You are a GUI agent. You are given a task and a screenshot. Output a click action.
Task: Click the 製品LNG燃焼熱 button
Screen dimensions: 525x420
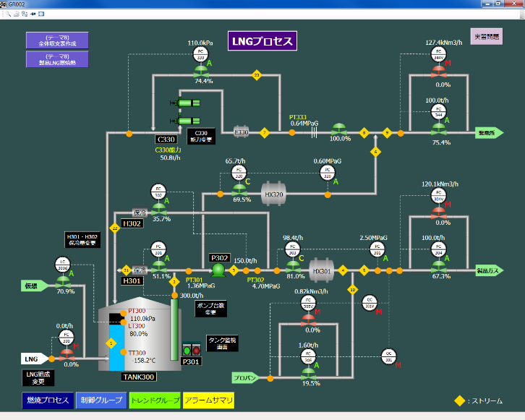click(x=57, y=59)
